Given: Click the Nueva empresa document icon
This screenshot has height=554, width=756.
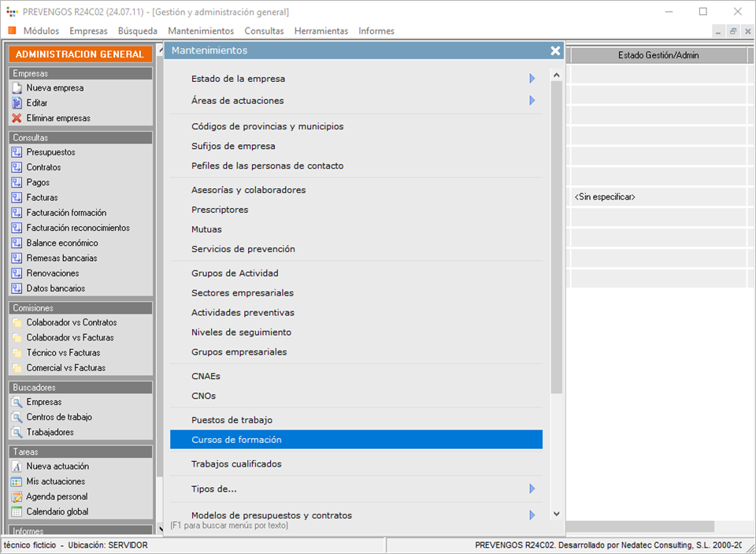Looking at the screenshot, I should coord(17,88).
